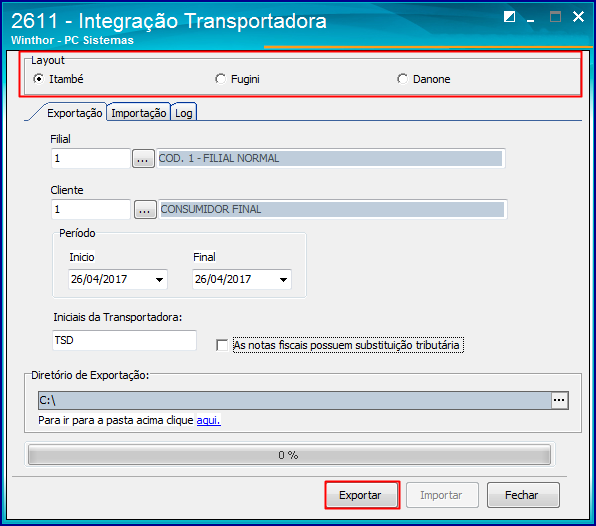Image resolution: width=596 pixels, height=526 pixels.
Task: Click the COD. 1 - FILIAL NORMAL field
Action: 330,158
